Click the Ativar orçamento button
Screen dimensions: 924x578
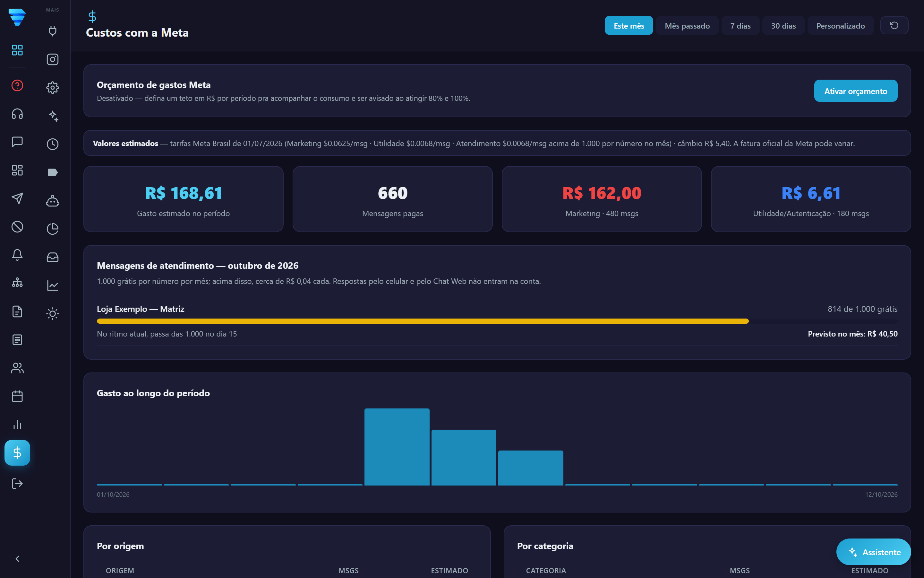[856, 91]
